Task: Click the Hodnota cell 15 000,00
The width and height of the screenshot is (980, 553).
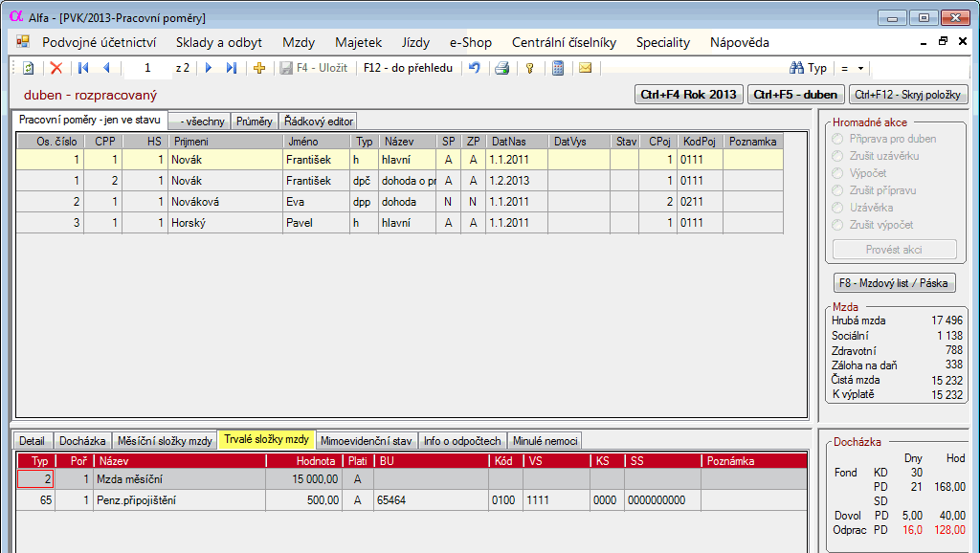Action: [x=303, y=479]
